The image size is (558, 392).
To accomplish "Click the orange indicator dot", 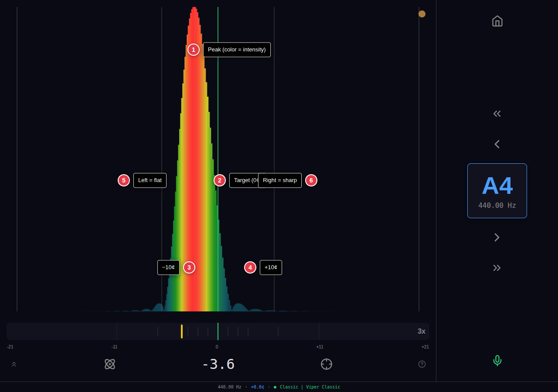I will pyautogui.click(x=422, y=14).
